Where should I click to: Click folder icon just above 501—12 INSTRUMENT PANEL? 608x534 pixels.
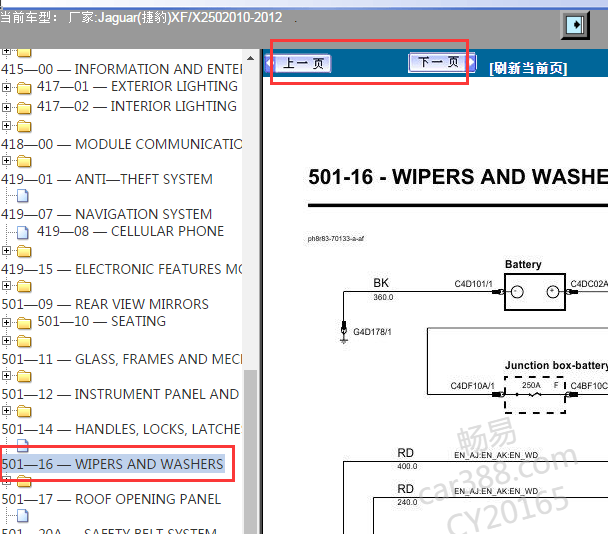pos(24,376)
